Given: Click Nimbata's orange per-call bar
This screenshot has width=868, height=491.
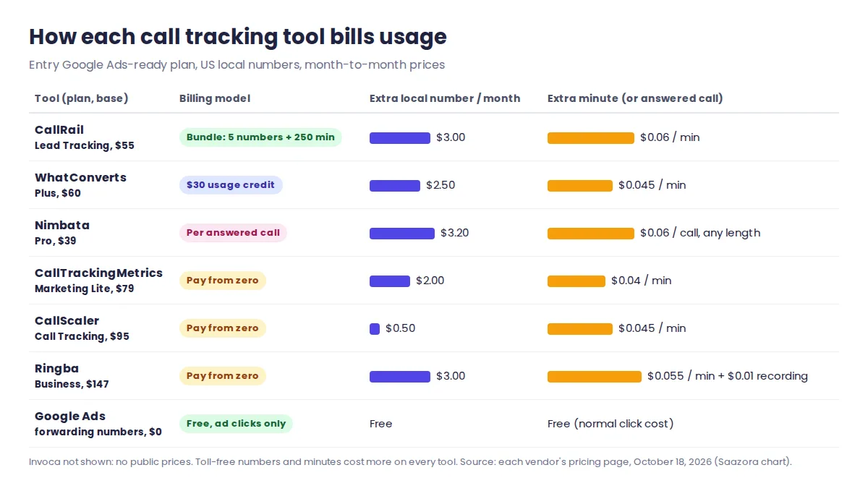Looking at the screenshot, I should (591, 233).
